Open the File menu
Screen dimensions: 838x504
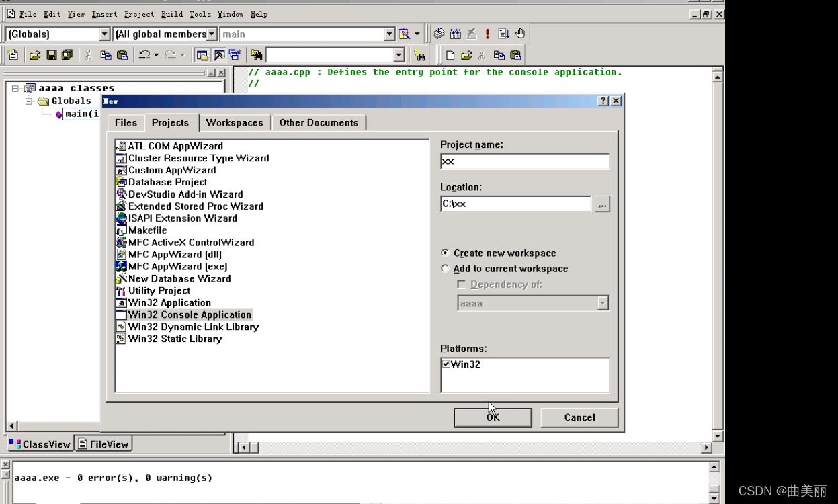28,14
